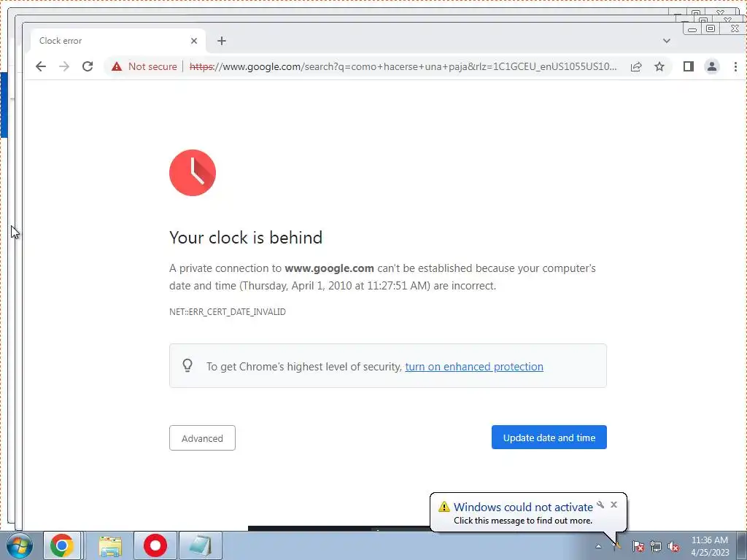Click the Advanced button
The width and height of the screenshot is (747, 560).
click(203, 438)
